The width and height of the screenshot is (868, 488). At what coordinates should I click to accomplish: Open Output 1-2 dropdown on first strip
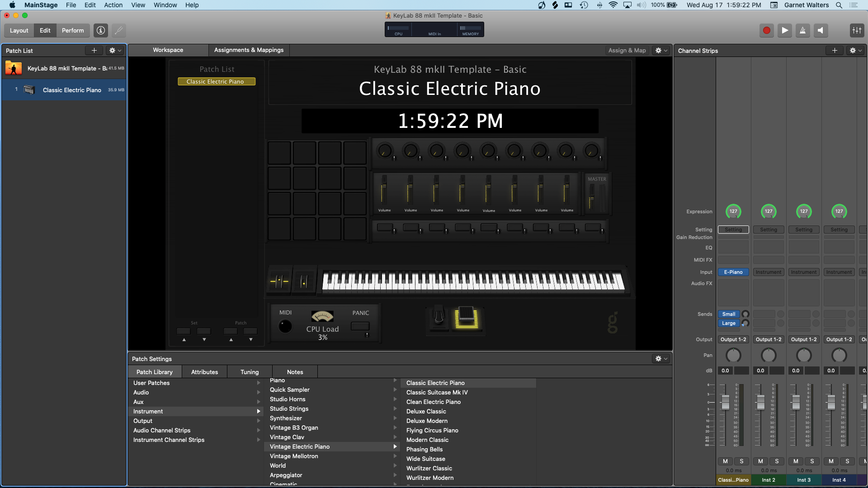(733, 339)
